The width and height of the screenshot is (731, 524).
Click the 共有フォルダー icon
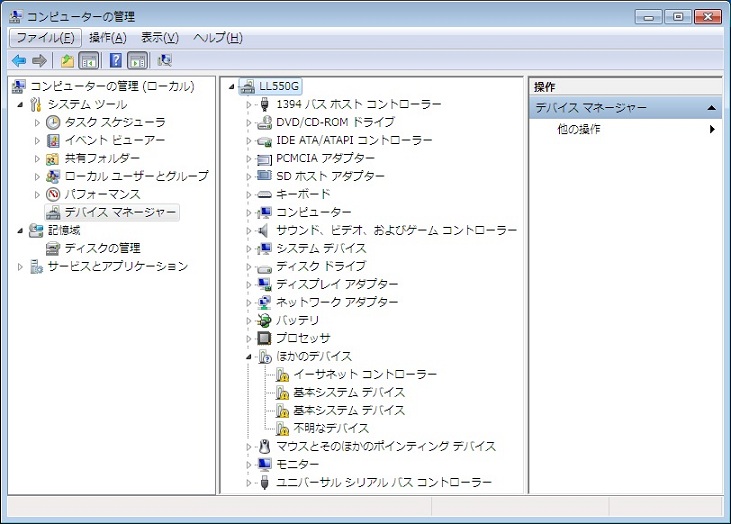[53, 159]
